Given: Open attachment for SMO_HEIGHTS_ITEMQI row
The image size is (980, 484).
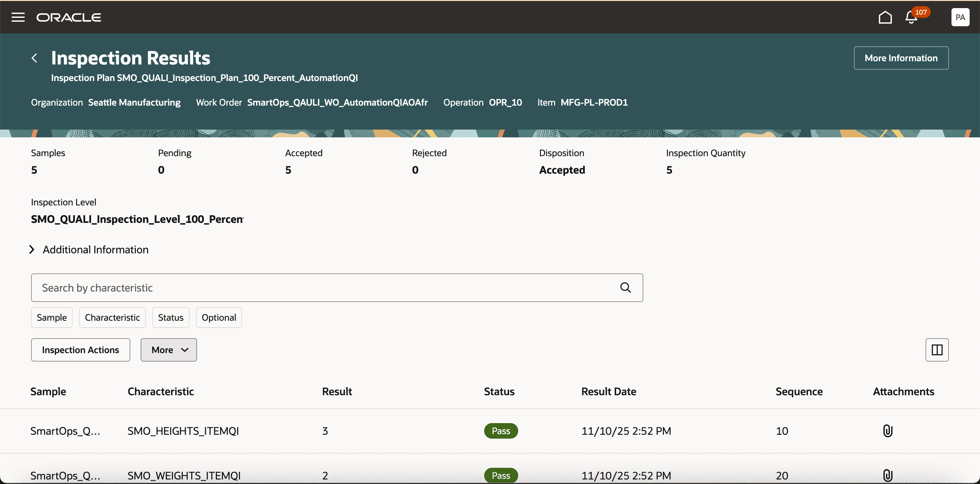Looking at the screenshot, I should point(887,431).
